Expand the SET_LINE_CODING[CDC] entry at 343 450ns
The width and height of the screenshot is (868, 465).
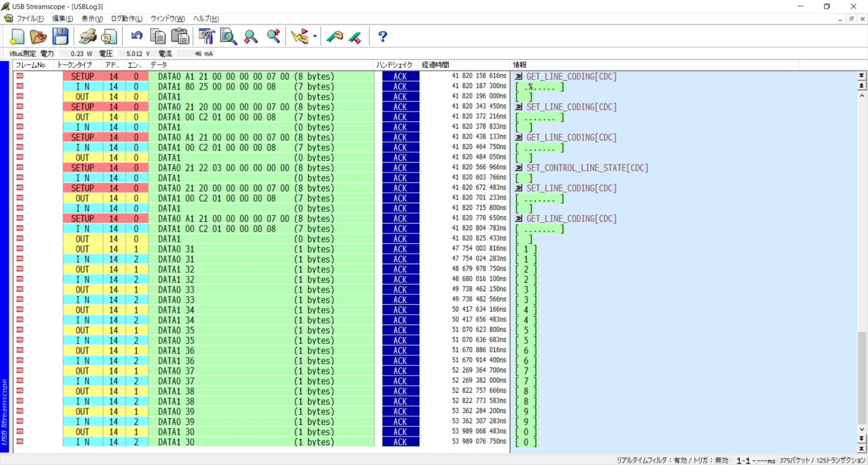519,106
